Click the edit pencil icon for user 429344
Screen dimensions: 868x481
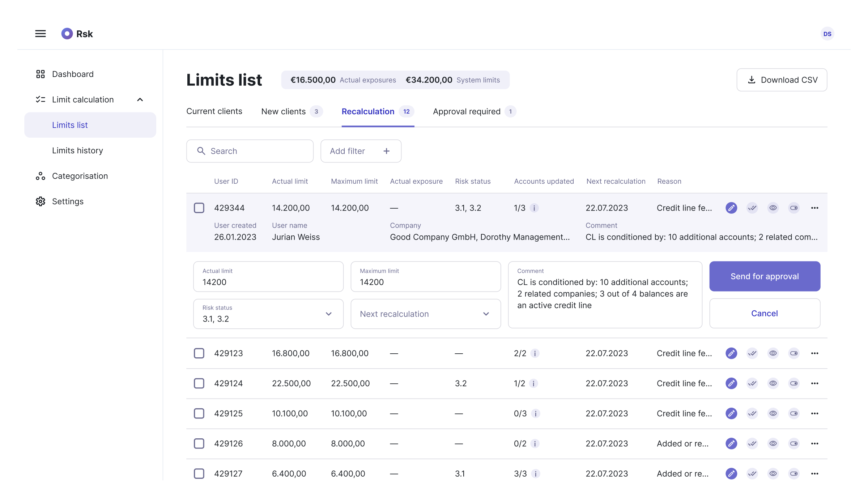tap(731, 208)
